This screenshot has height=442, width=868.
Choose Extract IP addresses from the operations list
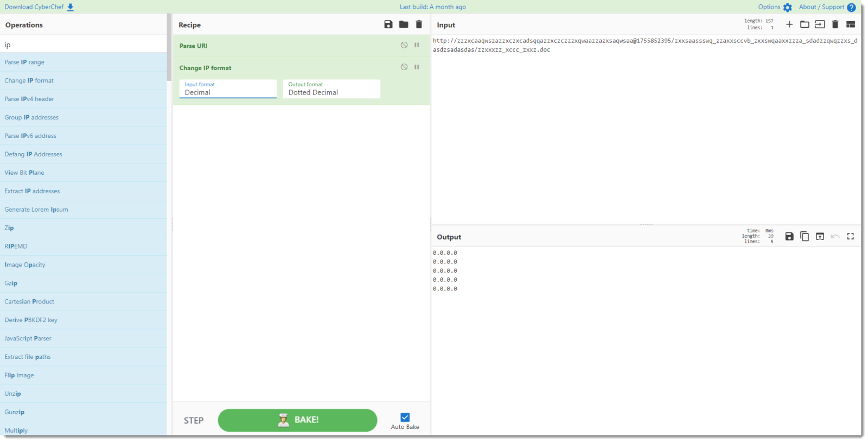[x=32, y=191]
